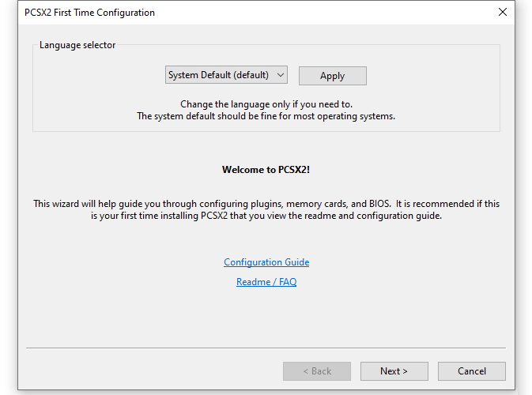Click the 'Change the language only' hint text
The height and width of the screenshot is (395, 532).
click(x=266, y=104)
